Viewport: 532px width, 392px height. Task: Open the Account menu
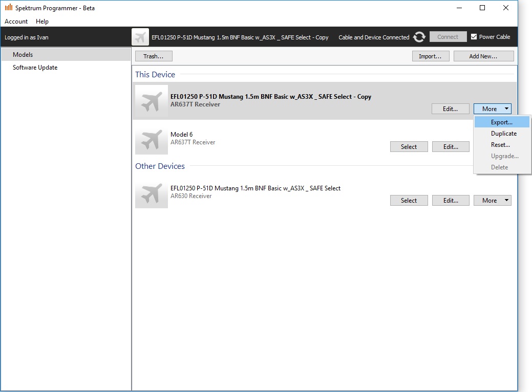16,21
